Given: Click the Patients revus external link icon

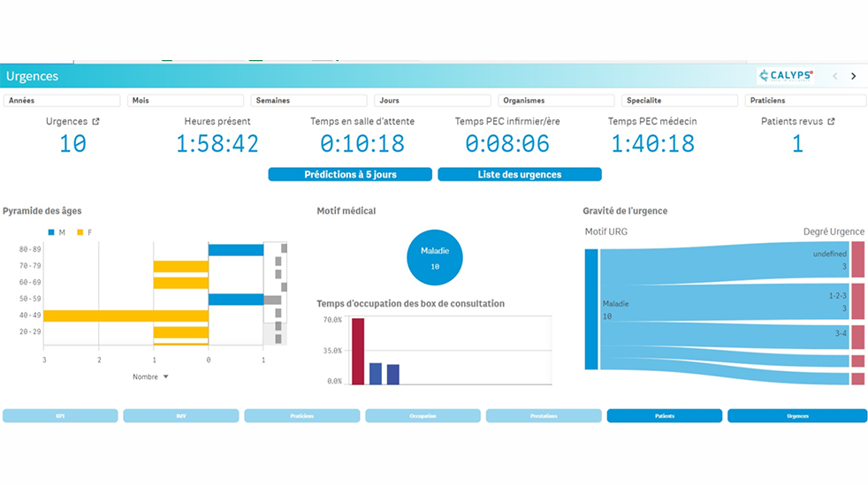Looking at the screenshot, I should tap(831, 122).
